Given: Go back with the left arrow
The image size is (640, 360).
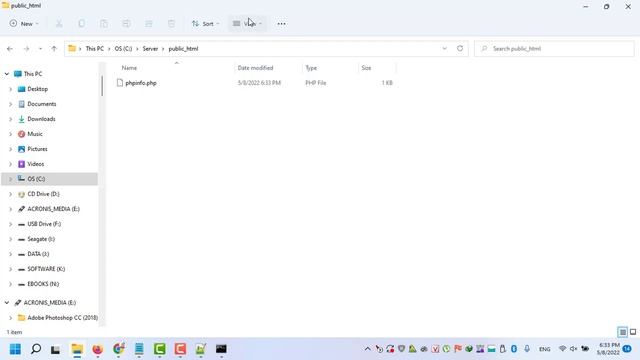Looking at the screenshot, I should click(10, 49).
